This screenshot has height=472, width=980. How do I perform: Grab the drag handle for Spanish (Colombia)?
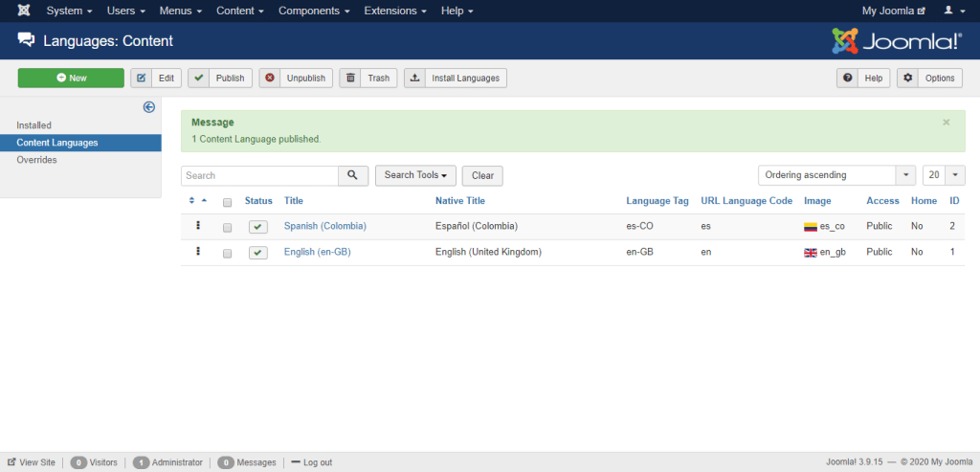pyautogui.click(x=198, y=226)
